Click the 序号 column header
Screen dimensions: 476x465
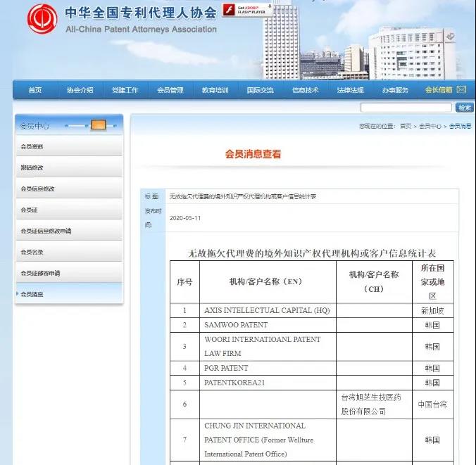184,282
